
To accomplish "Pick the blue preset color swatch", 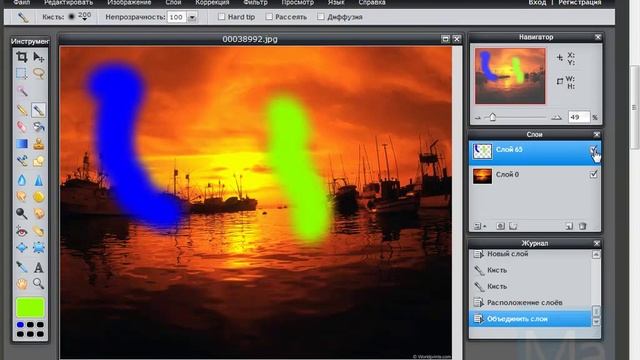I will [x=20, y=325].
